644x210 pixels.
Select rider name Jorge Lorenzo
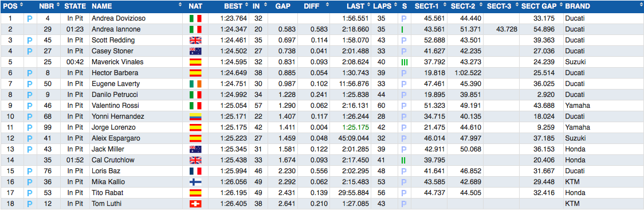tap(113, 127)
